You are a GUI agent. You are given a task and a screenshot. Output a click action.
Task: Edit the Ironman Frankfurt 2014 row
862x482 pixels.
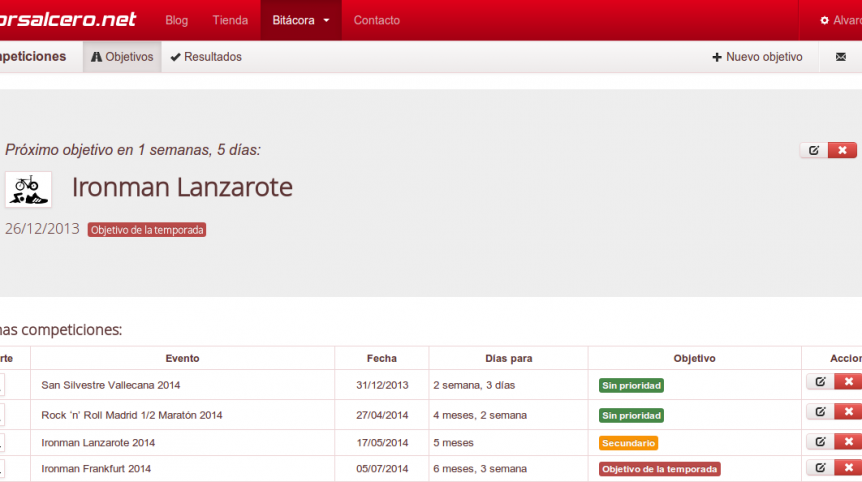pos(820,468)
